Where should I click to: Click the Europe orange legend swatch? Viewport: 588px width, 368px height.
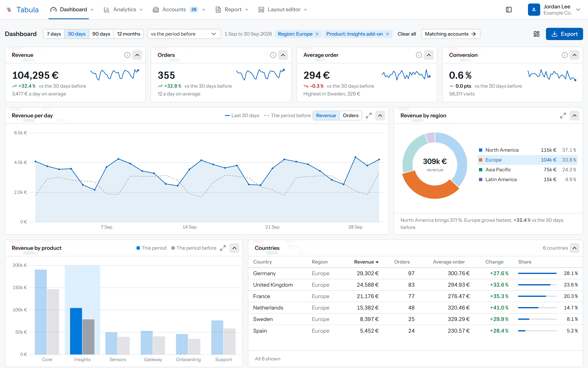[x=480, y=160]
